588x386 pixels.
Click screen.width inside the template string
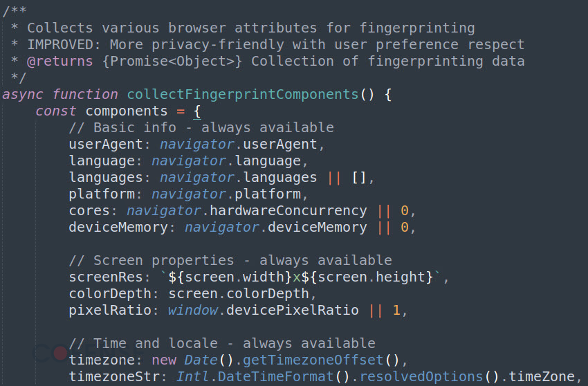tap(235, 277)
